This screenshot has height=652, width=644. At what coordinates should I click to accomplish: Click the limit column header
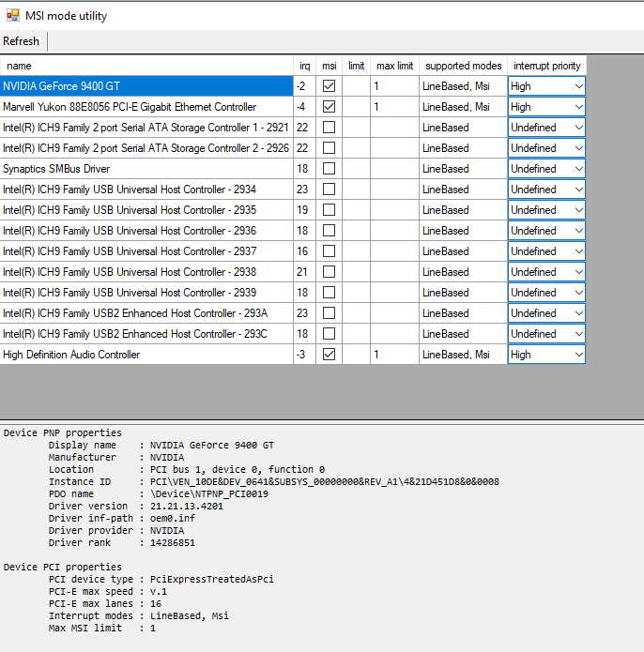pos(356,66)
